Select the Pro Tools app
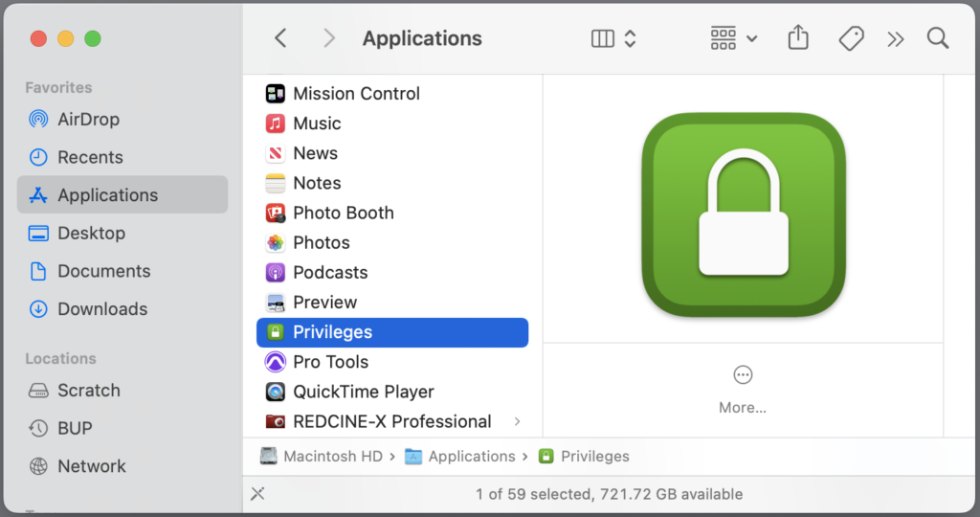980x517 pixels. click(392, 362)
